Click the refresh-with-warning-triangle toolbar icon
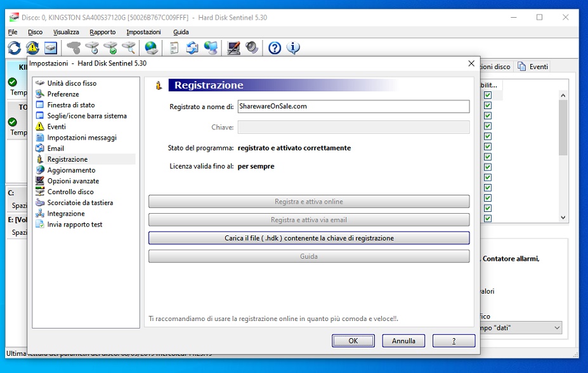 point(32,48)
